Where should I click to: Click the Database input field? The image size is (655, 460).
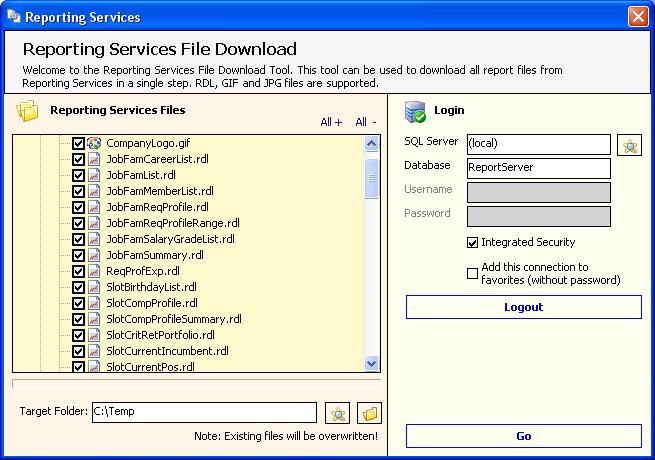pos(539,168)
